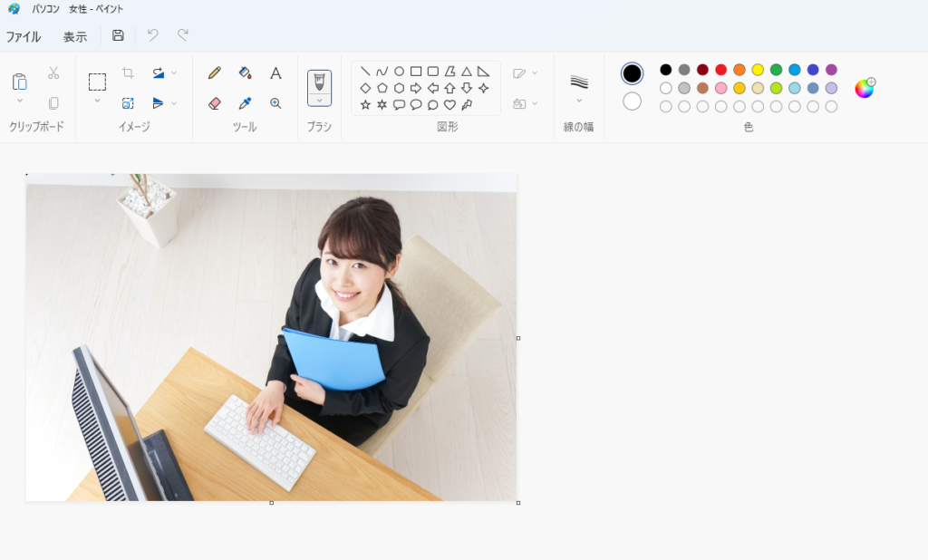Pick the diamond shape
This screenshot has height=560, width=928.
365,88
